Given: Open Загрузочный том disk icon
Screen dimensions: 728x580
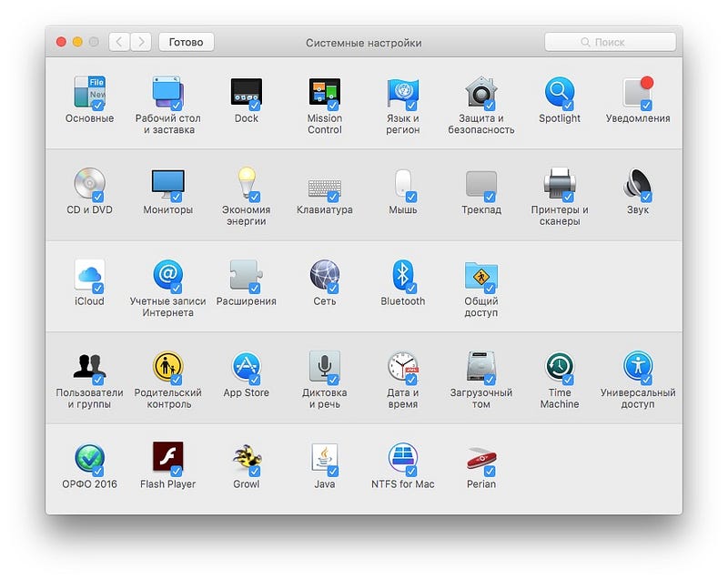Looking at the screenshot, I should click(x=481, y=367).
